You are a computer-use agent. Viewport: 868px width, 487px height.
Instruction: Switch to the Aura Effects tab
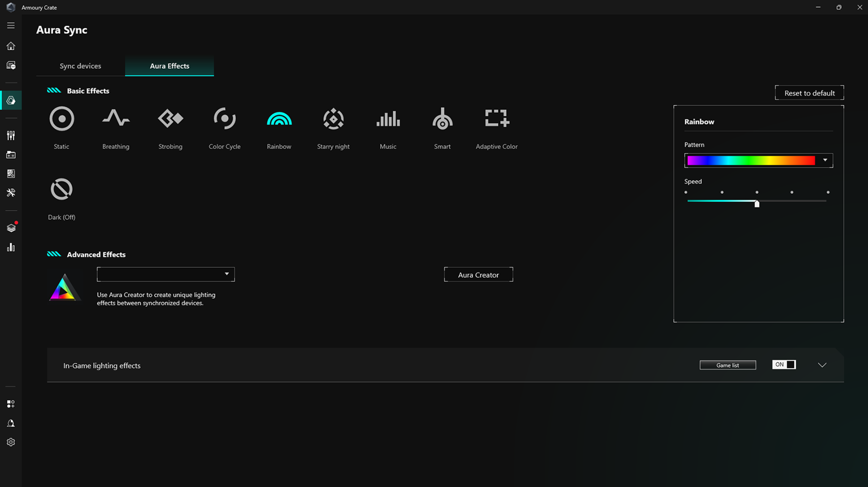pos(169,66)
